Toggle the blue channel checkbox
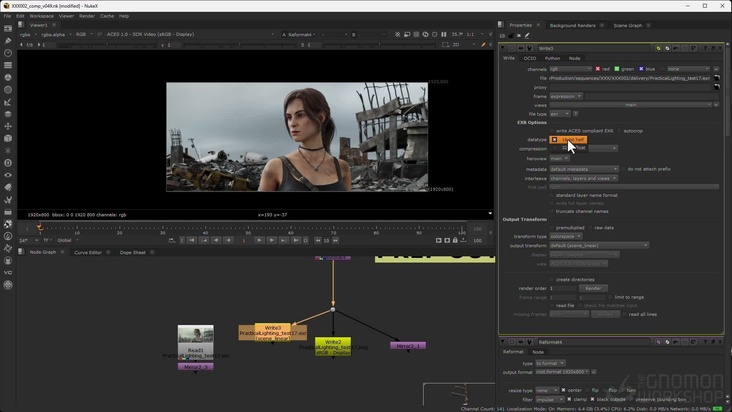 click(641, 69)
